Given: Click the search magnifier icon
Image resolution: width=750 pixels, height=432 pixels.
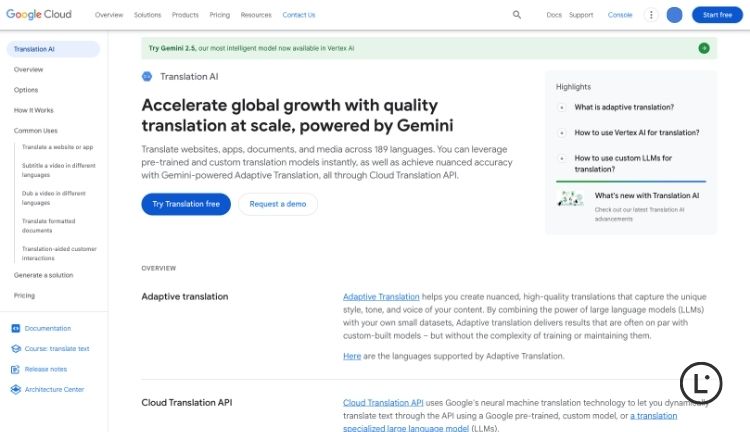Looking at the screenshot, I should (x=517, y=15).
